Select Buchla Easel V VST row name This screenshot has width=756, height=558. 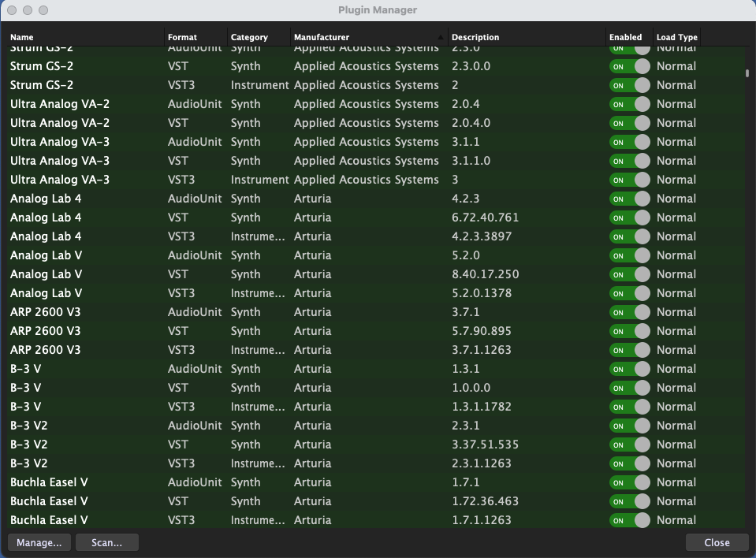click(49, 501)
